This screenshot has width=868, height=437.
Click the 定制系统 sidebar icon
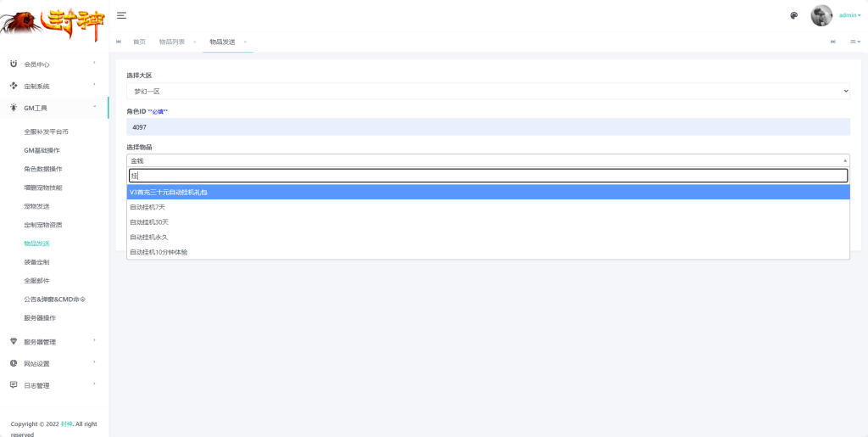14,86
